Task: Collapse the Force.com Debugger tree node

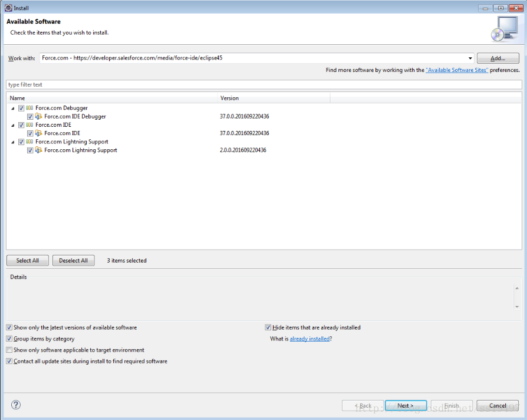Action: tap(13, 109)
